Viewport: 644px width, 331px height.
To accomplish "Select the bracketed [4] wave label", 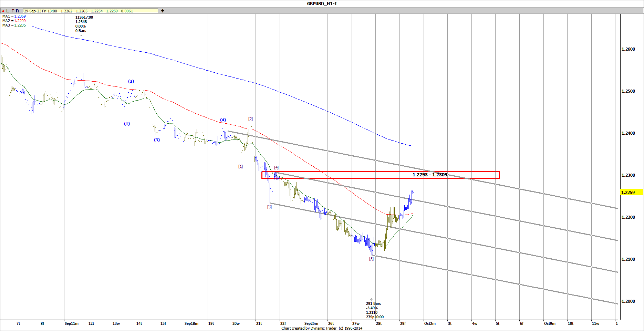I will click(276, 167).
